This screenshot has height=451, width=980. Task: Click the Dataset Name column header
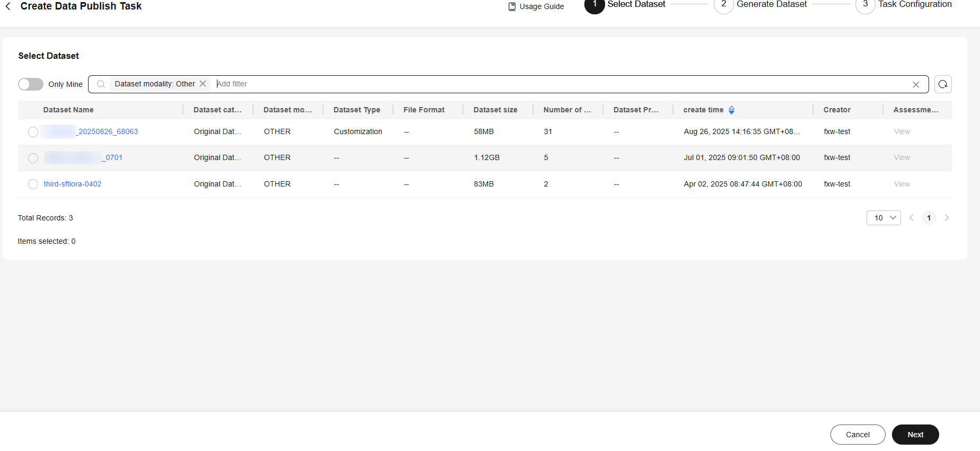68,110
